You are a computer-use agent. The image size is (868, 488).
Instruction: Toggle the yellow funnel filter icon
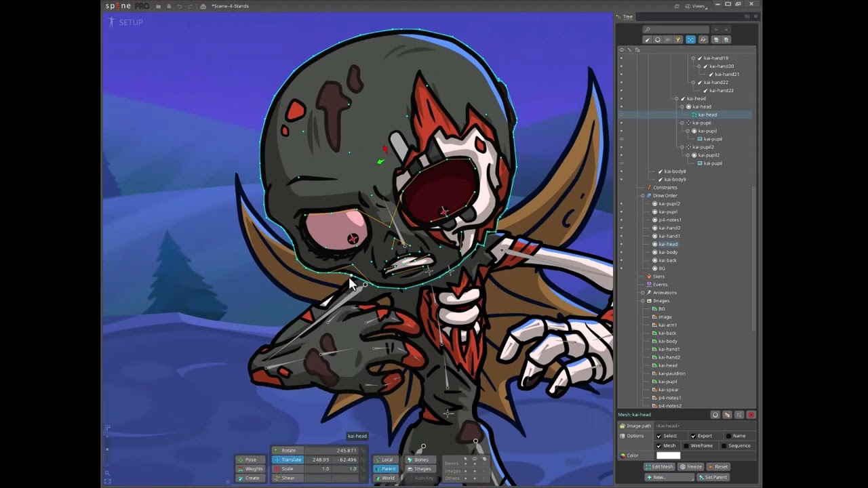click(x=679, y=40)
